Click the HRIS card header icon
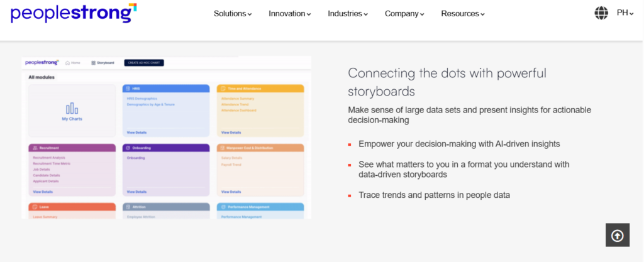 [x=128, y=88]
